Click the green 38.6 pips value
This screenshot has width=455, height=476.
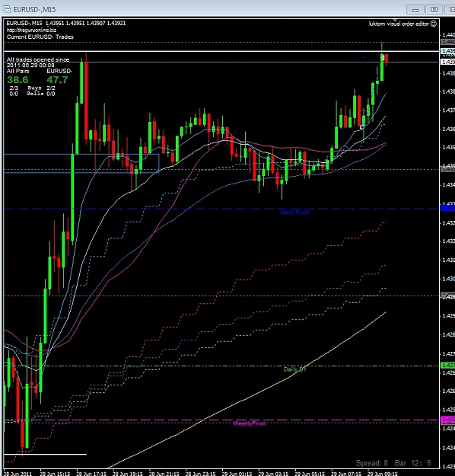(x=17, y=80)
